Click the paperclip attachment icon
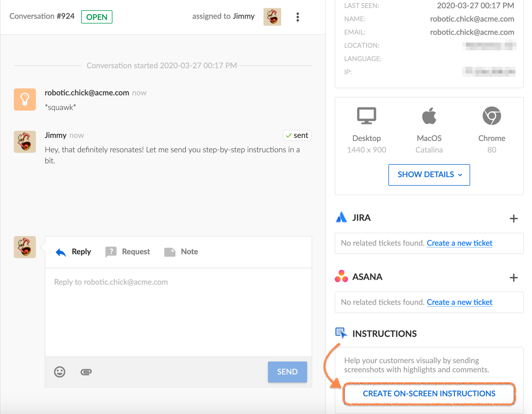 (86, 372)
